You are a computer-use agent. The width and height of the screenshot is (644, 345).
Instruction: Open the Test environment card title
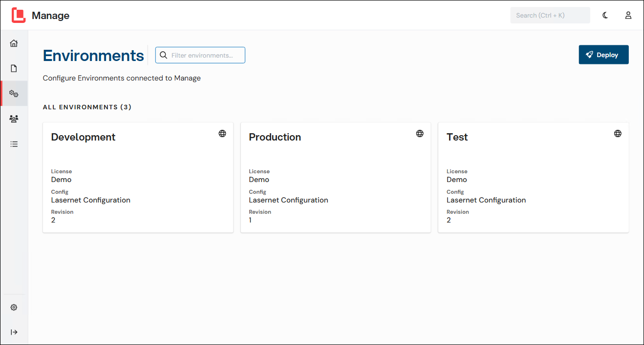point(457,137)
